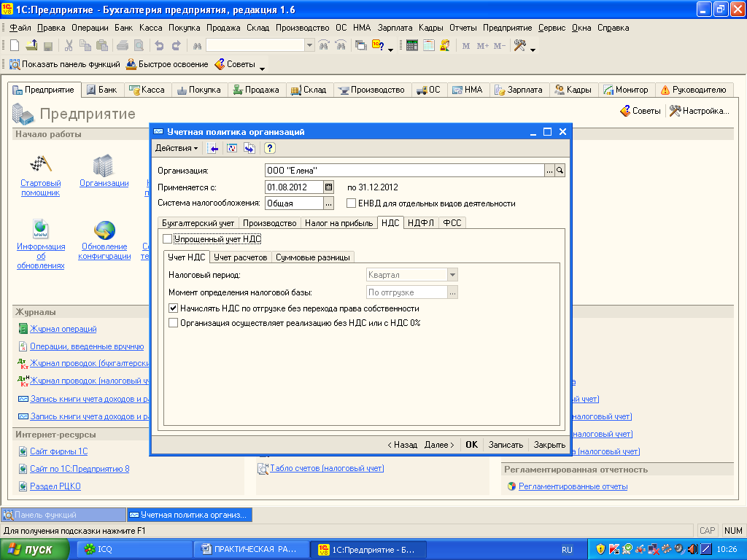Click Настройка... in panel header
Image resolution: width=747 pixels, height=560 pixels.
point(700,111)
